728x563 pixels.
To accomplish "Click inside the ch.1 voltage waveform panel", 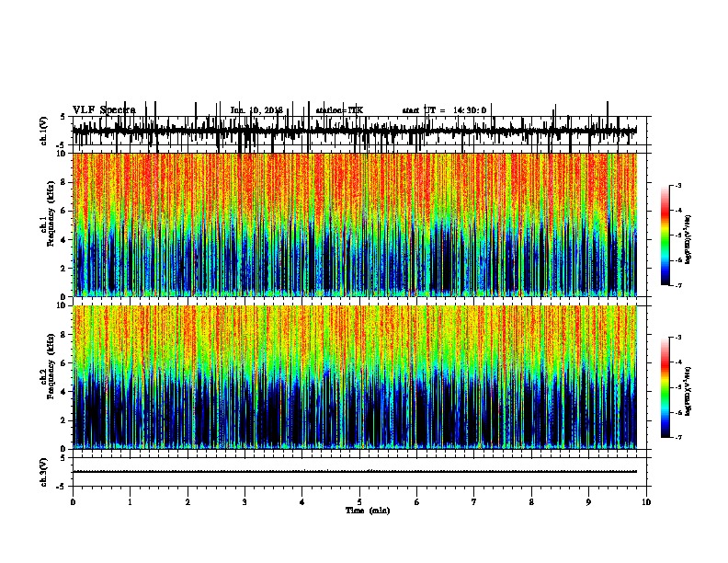I will 361,131.
